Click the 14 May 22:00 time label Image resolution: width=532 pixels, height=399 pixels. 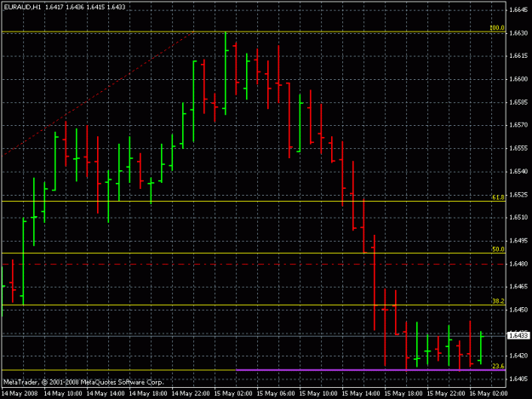pyautogui.click(x=191, y=394)
